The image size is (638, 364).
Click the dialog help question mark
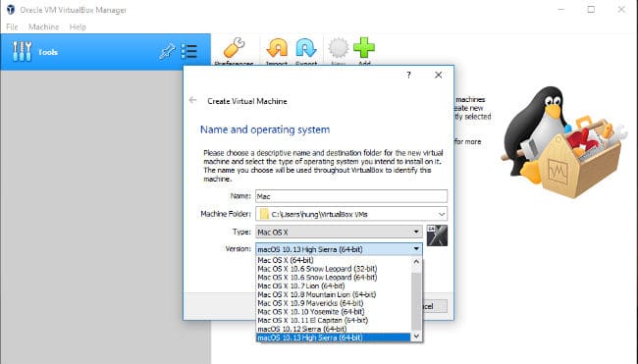[408, 75]
